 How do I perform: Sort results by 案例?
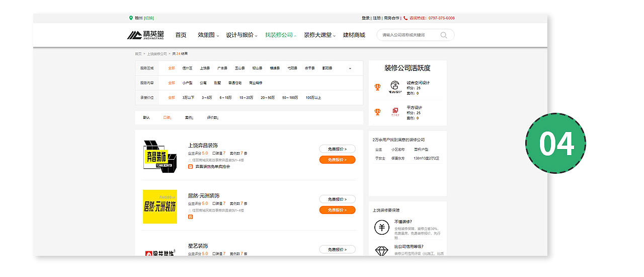(x=189, y=117)
